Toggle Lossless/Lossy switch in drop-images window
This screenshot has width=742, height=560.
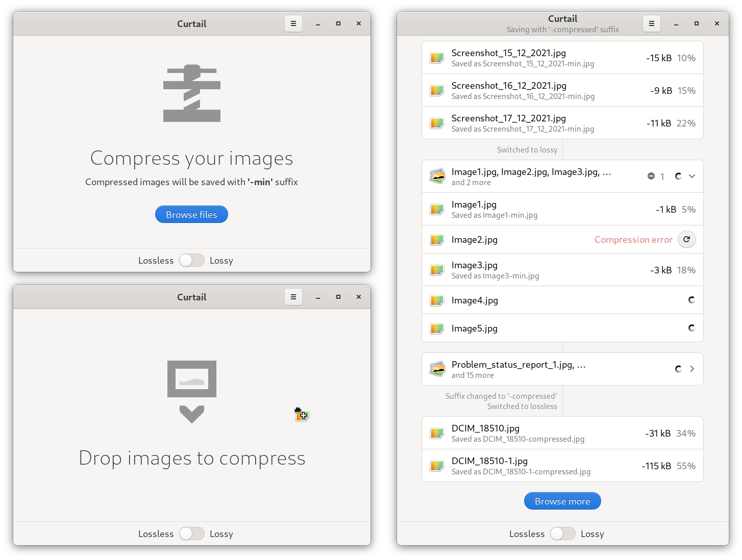(192, 533)
